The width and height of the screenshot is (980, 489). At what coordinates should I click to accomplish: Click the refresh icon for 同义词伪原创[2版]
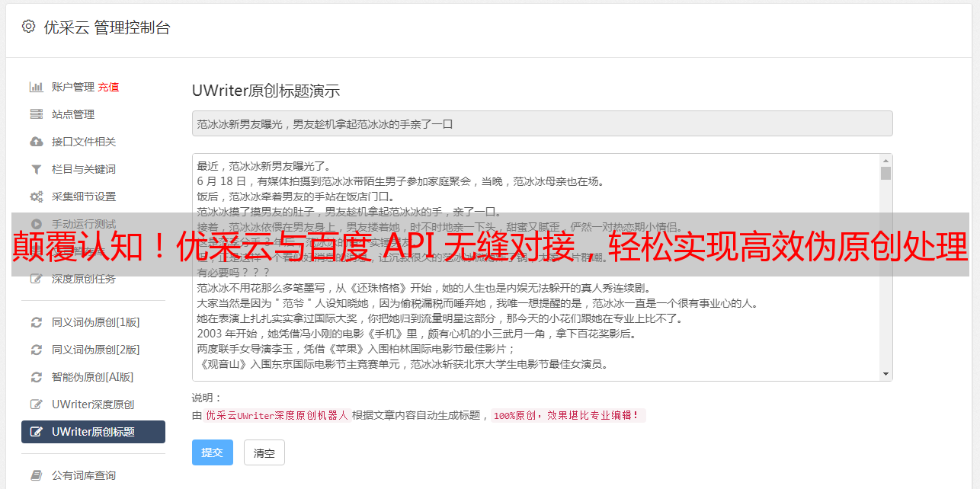36,350
